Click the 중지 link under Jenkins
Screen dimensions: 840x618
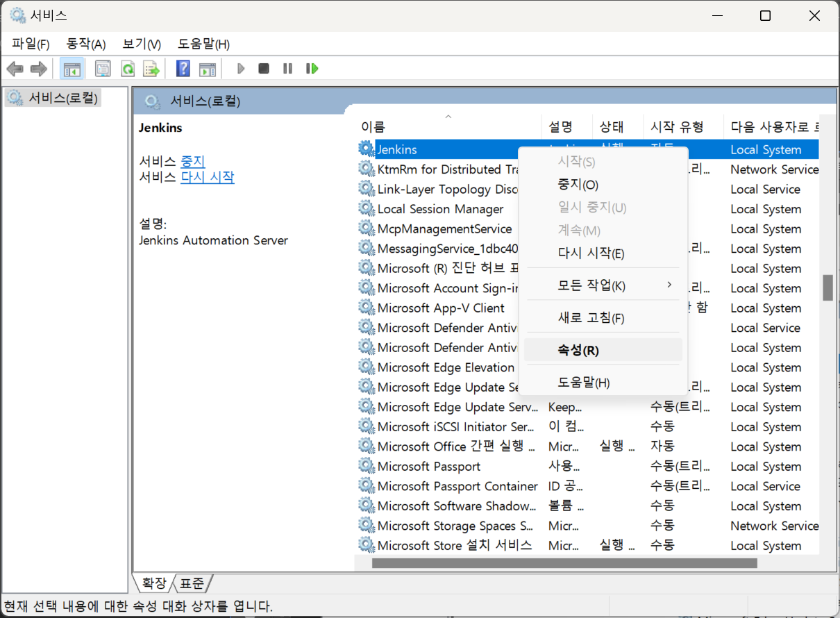193,161
